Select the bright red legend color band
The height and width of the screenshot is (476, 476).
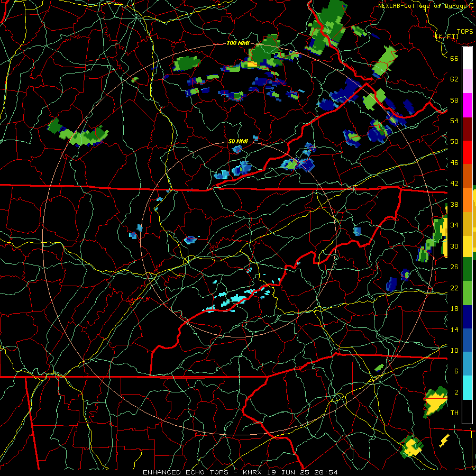click(x=467, y=152)
